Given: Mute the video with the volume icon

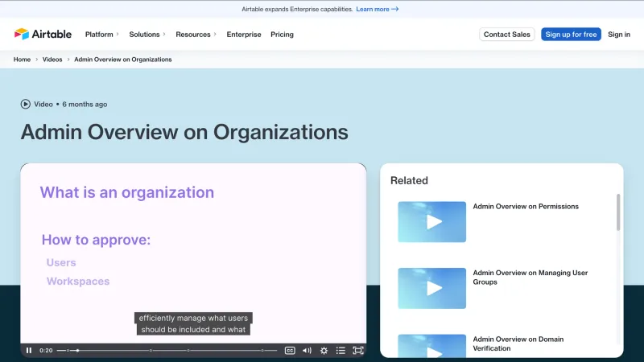Looking at the screenshot, I should point(307,350).
